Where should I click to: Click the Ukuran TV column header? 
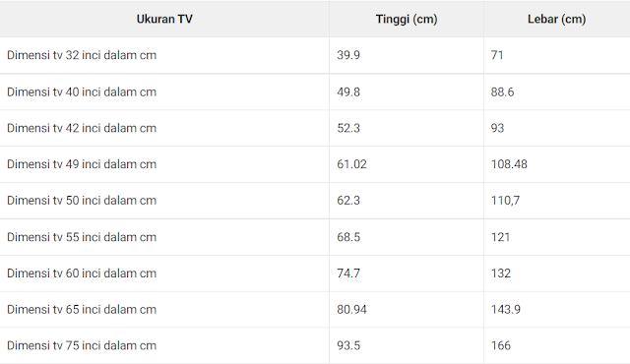pos(164,19)
